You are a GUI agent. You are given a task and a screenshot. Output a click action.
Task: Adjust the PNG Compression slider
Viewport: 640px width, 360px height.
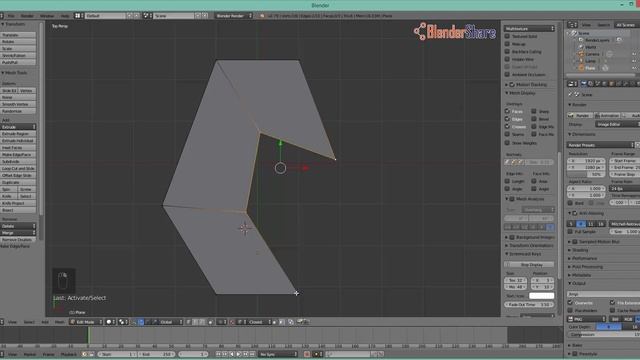604,335
